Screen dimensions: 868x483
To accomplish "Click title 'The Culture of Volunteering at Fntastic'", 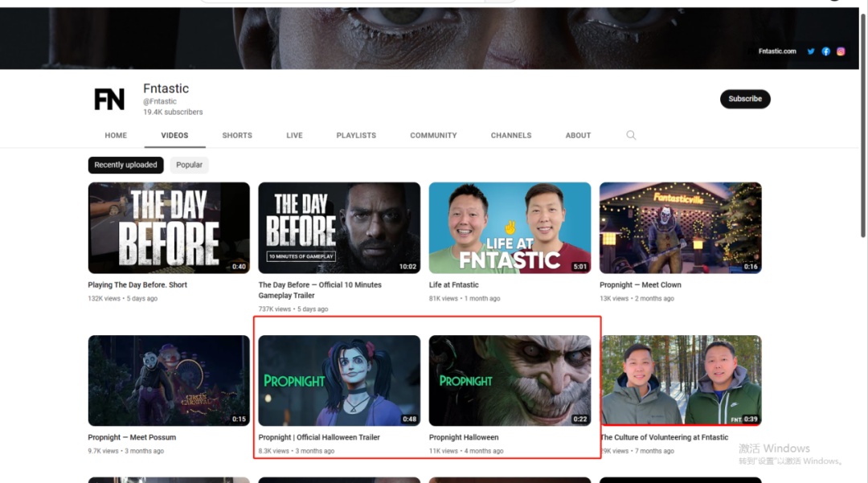I will point(664,438).
